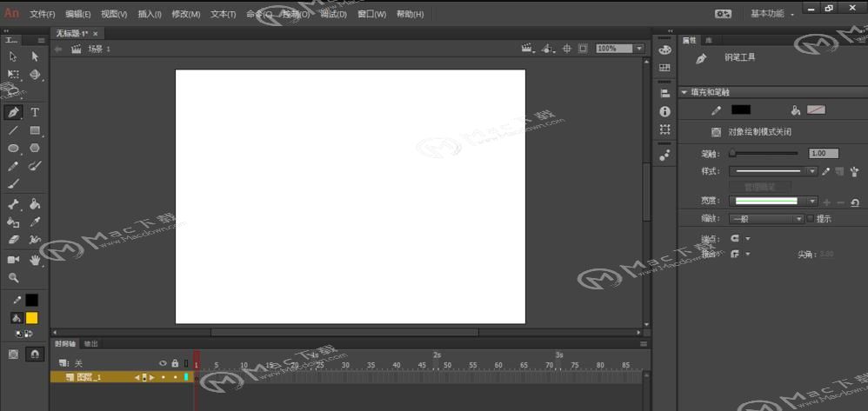Click the Edit Symbols icon above stage
The height and width of the screenshot is (411, 868).
pos(547,49)
